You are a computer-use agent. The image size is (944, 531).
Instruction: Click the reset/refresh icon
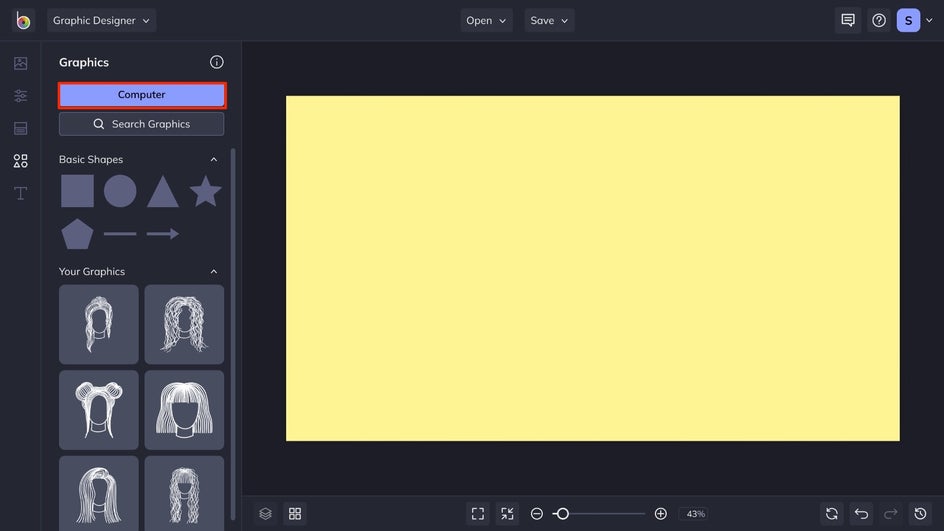832,514
